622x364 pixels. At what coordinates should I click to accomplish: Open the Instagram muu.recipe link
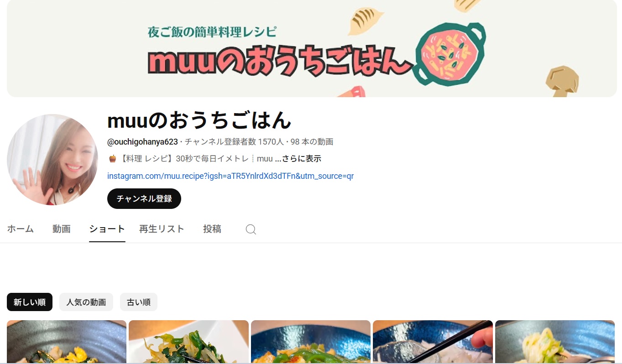click(230, 176)
